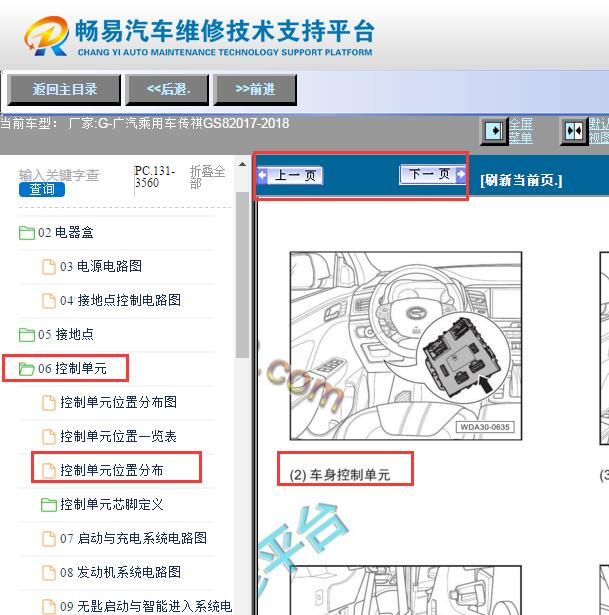Open 07 启动与充电系统电路图

[x=133, y=539]
